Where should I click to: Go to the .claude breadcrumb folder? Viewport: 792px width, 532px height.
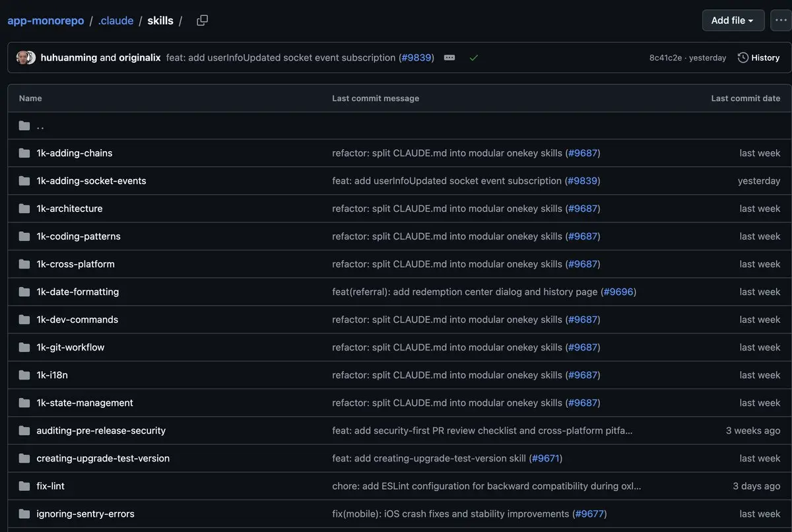tap(115, 20)
